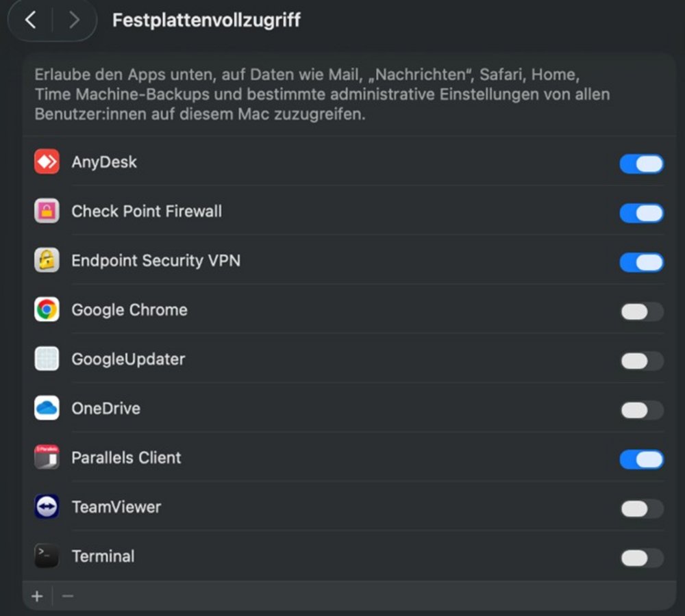Turn on the Terminal toggle
This screenshot has height=616, width=685.
pos(641,558)
